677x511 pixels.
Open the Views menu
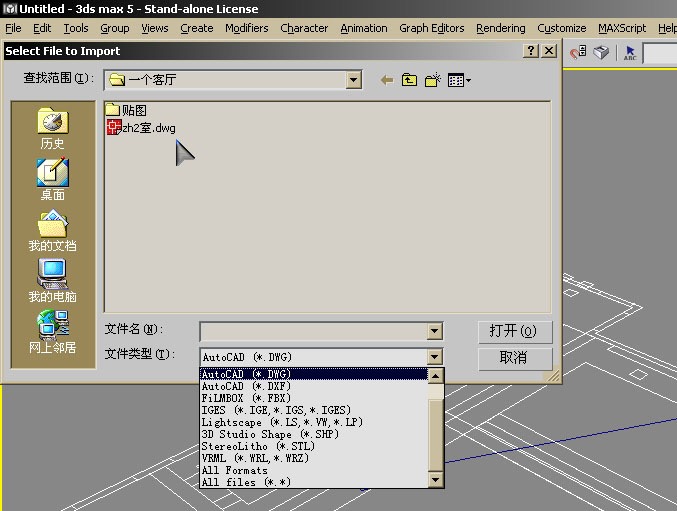[x=155, y=28]
